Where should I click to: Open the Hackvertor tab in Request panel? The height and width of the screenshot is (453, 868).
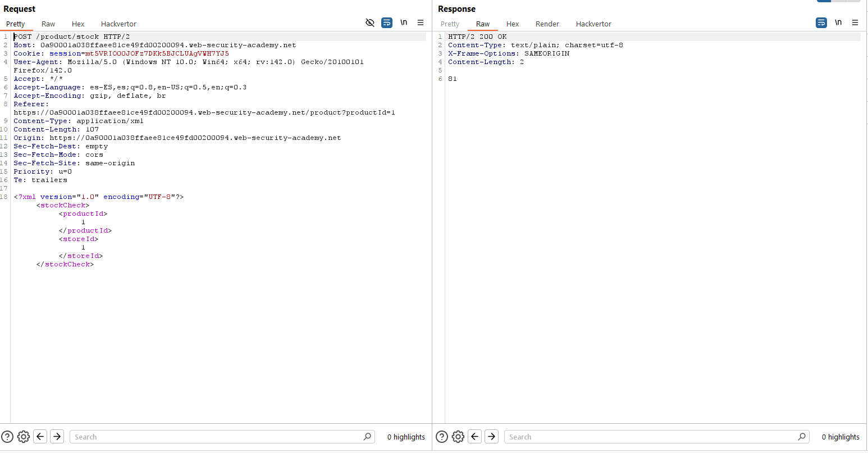pos(118,24)
